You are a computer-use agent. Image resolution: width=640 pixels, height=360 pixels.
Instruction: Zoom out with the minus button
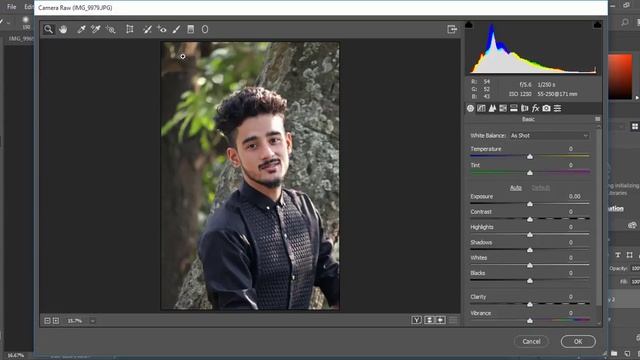coord(47,321)
